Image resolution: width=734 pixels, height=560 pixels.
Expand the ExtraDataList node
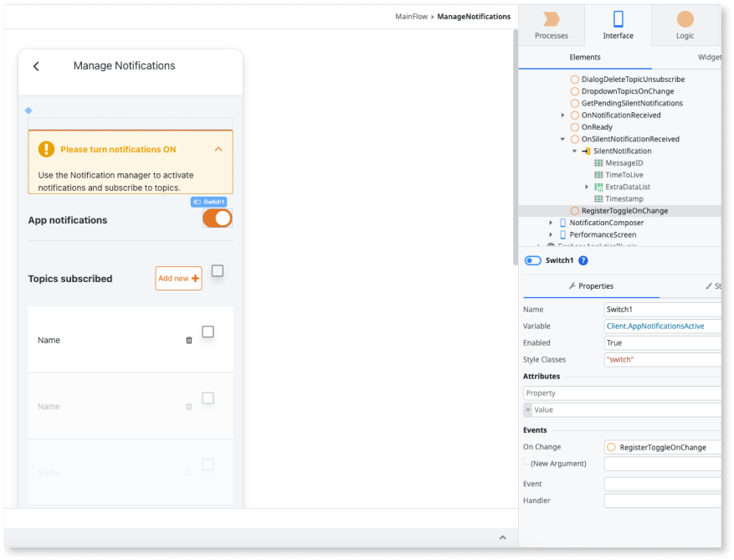pyautogui.click(x=587, y=187)
